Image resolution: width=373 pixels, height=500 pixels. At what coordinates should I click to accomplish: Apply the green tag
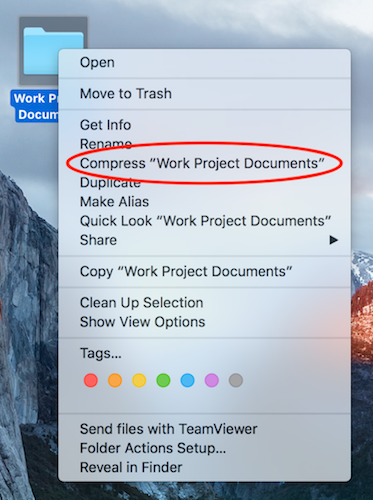pyautogui.click(x=163, y=380)
